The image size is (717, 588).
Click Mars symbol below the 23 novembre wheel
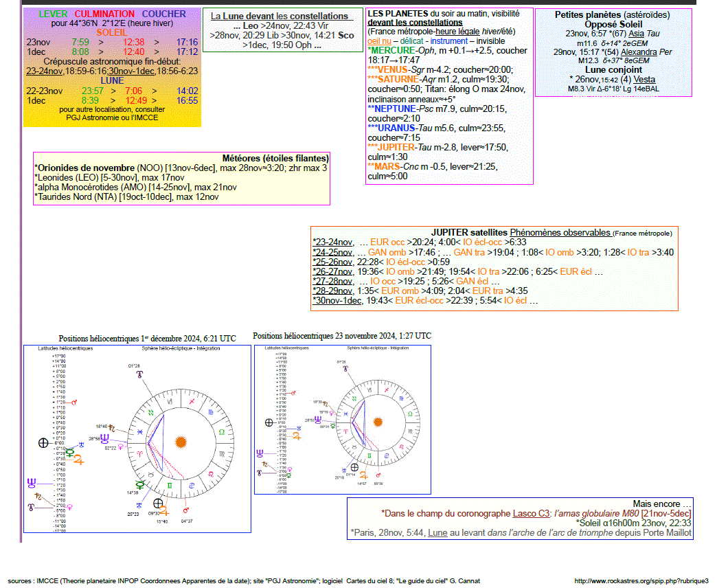(x=378, y=475)
